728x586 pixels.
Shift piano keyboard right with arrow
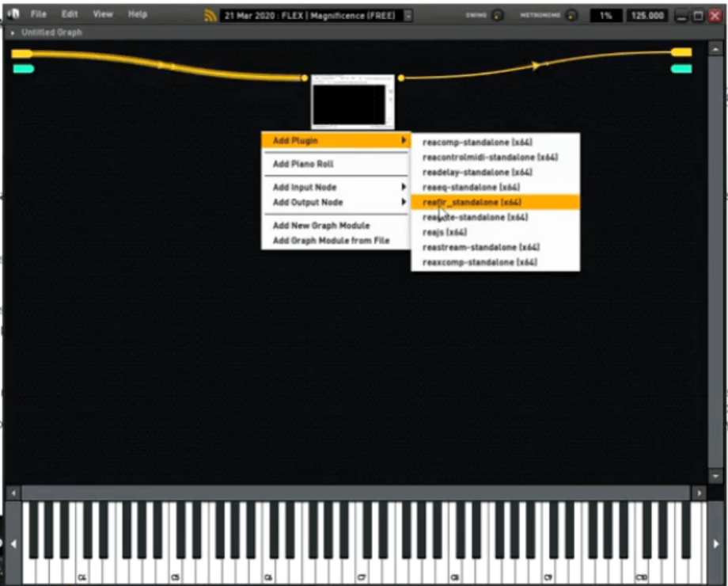pyautogui.click(x=715, y=543)
